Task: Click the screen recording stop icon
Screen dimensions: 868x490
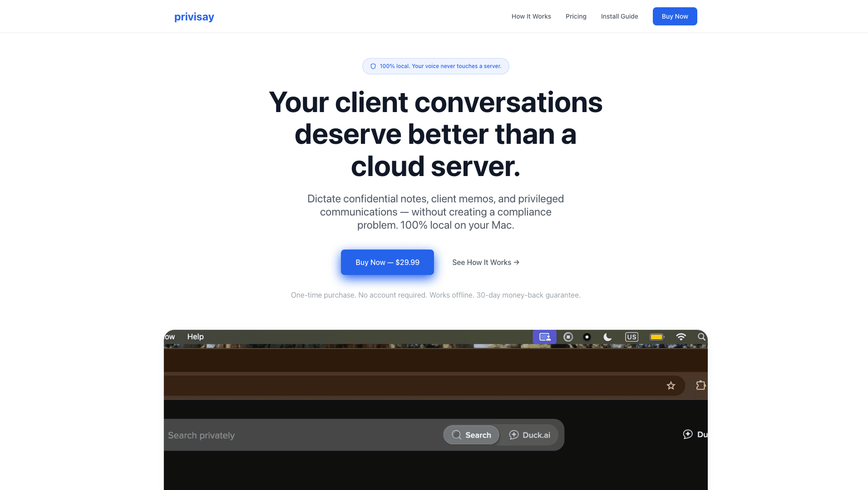Action: (x=568, y=337)
